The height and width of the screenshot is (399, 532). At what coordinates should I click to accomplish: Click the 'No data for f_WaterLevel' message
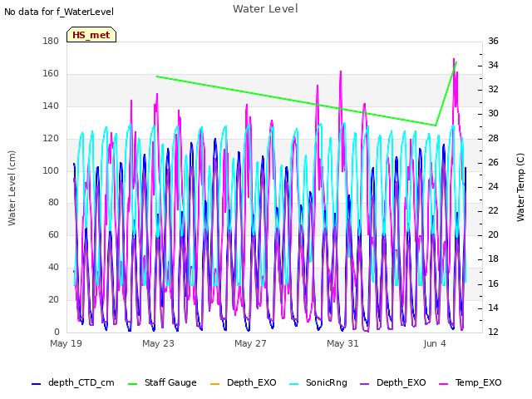click(59, 12)
